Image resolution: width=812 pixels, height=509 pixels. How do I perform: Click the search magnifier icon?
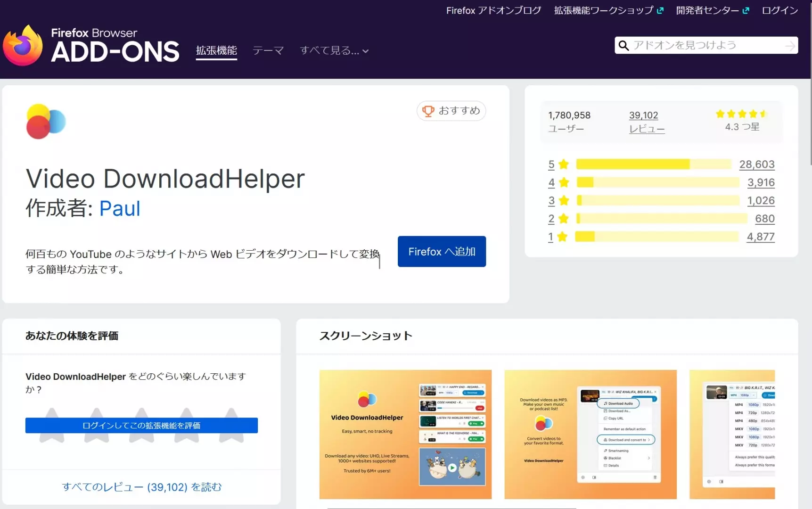(623, 45)
